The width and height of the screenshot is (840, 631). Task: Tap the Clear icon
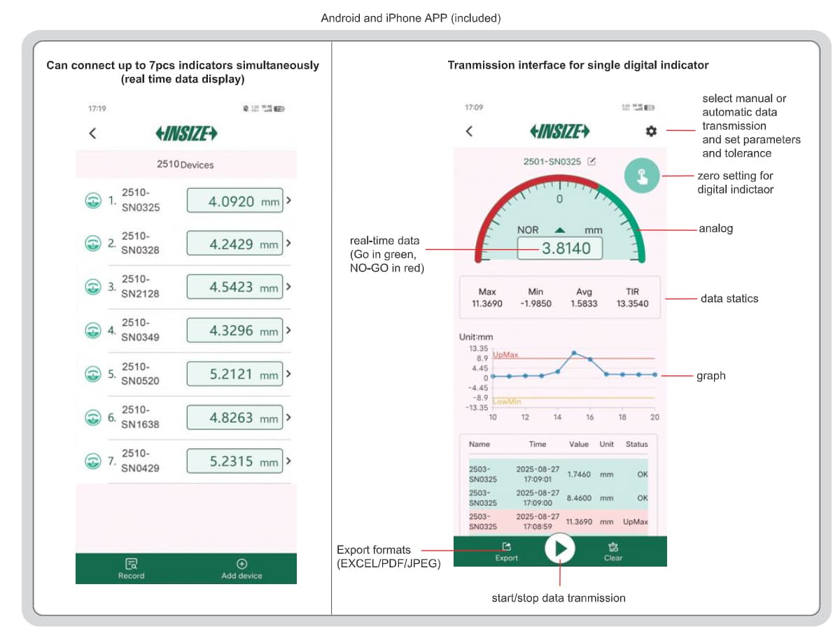tap(613, 547)
